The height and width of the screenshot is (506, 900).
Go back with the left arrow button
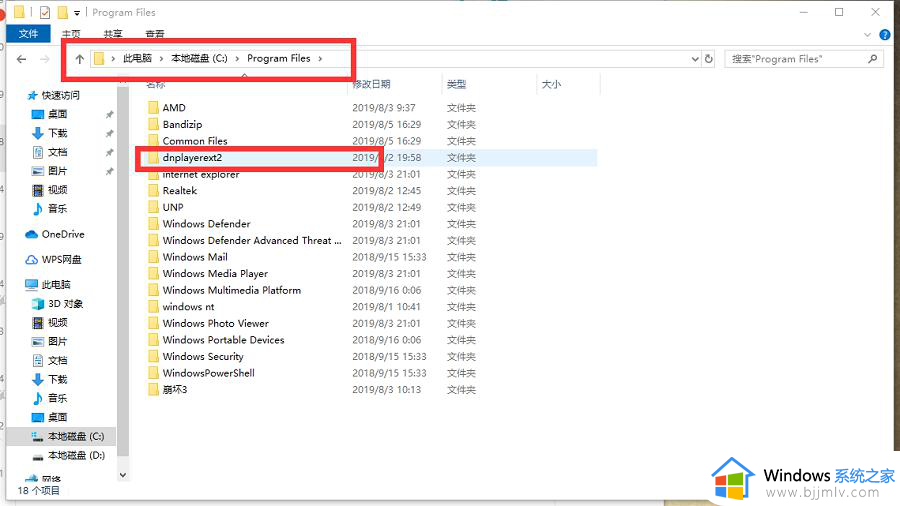(x=22, y=59)
